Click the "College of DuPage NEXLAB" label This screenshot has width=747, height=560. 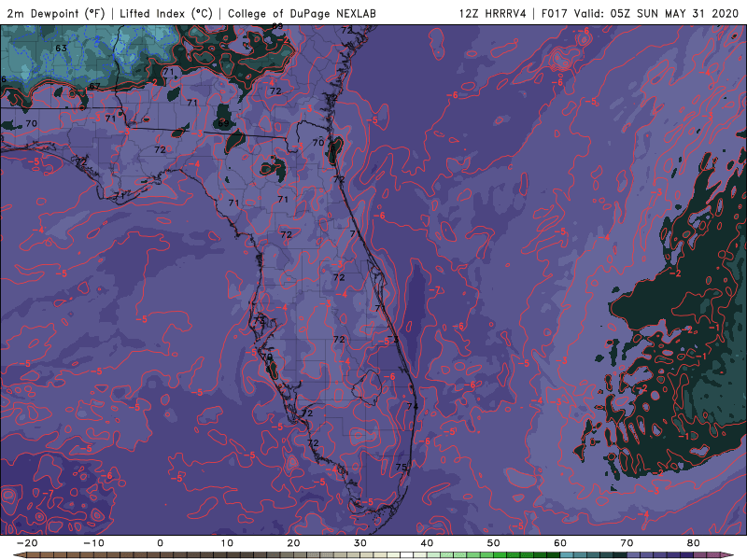(302, 13)
